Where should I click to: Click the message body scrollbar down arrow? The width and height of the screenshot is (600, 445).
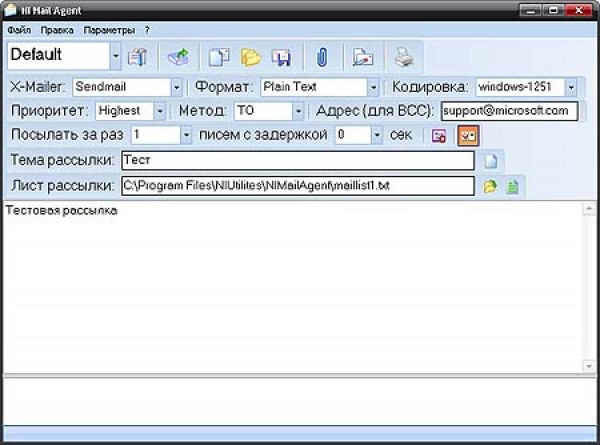[589, 366]
